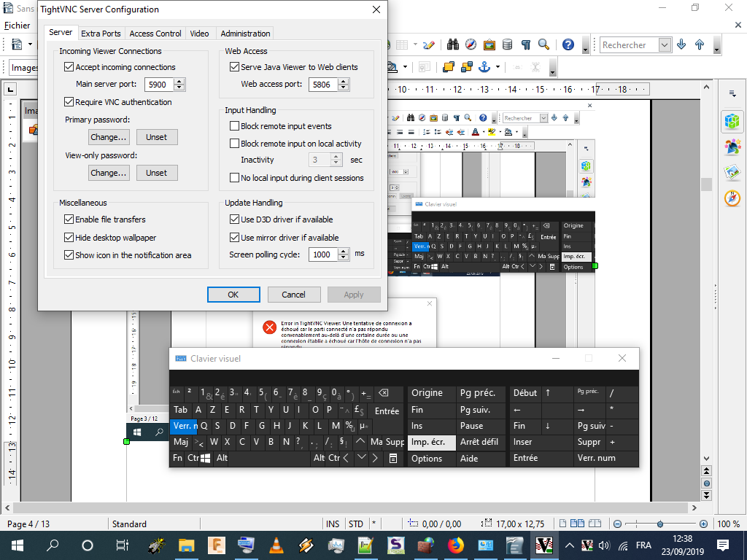Click TightVNC tray icon in notification area
This screenshot has height=560, width=747.
coord(587,545)
